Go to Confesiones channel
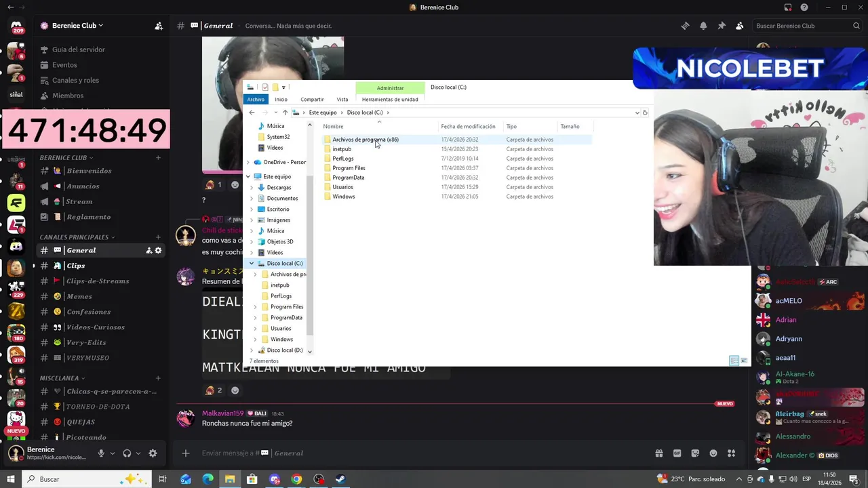The width and height of the screenshot is (868, 488). pos(102,312)
